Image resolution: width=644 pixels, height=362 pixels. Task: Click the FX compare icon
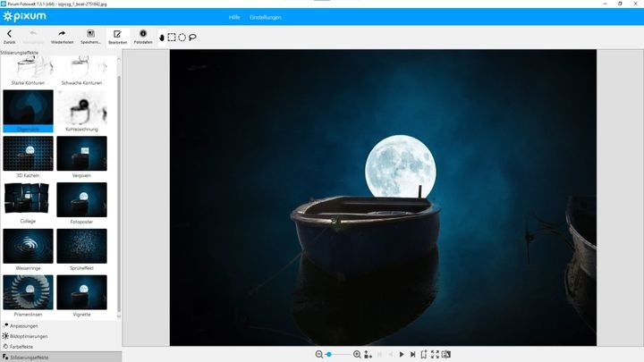click(x=446, y=354)
